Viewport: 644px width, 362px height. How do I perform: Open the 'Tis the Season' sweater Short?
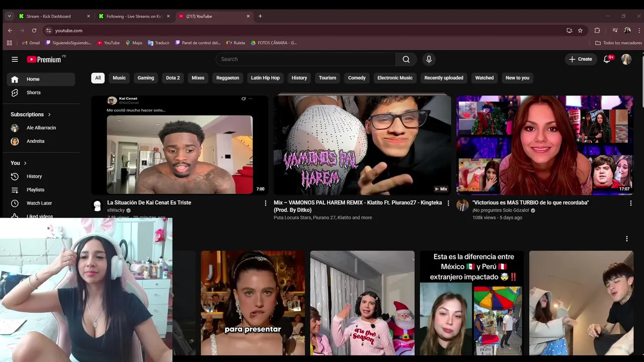(x=362, y=303)
